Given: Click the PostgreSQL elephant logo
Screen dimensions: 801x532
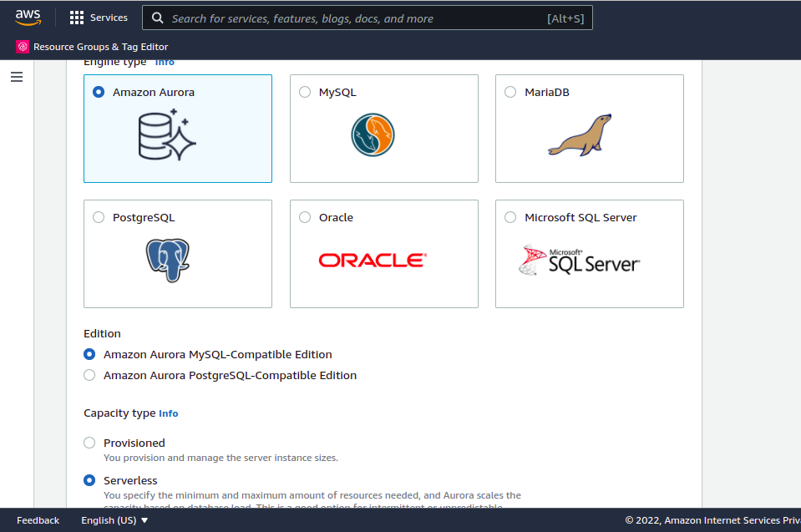Looking at the screenshot, I should [168, 260].
